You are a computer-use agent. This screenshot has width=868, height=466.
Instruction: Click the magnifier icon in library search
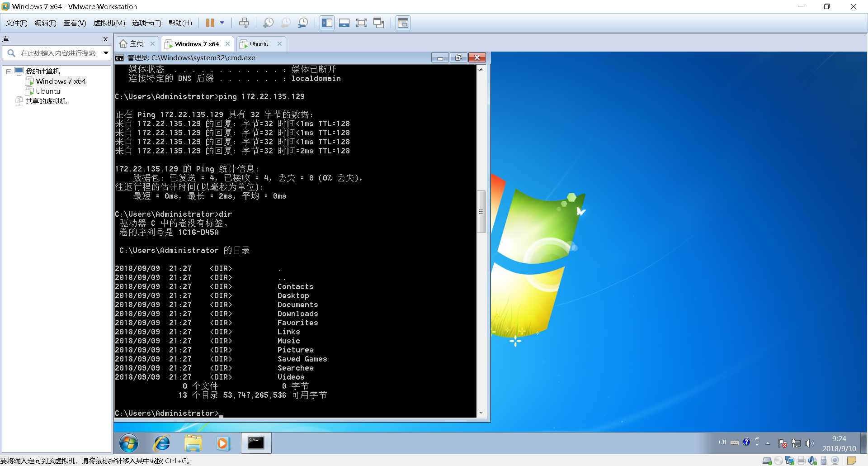[11, 53]
